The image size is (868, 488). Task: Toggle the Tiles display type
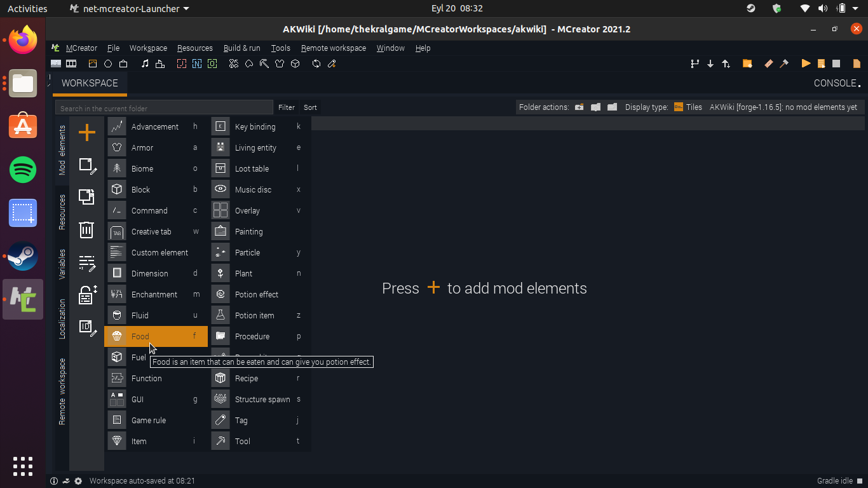(688, 107)
